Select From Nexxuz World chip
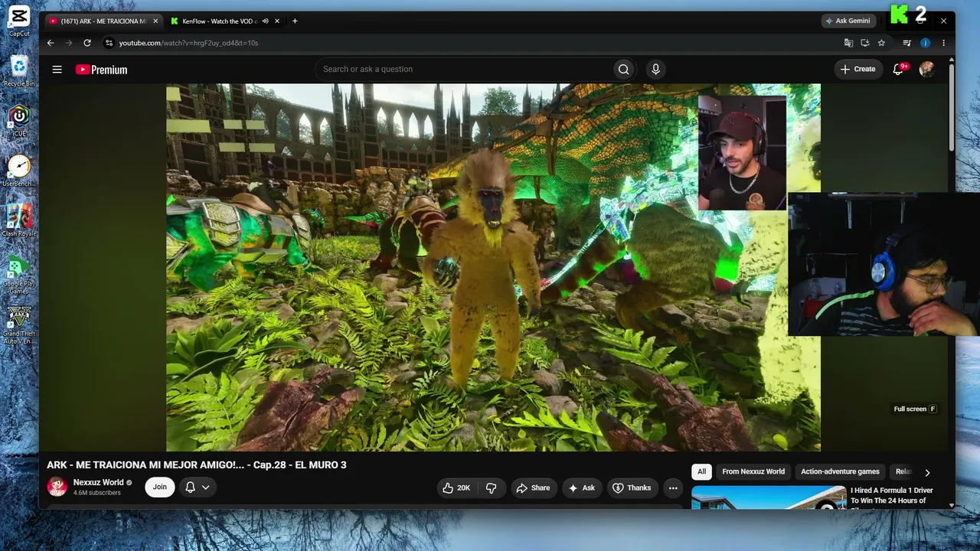The height and width of the screenshot is (551, 980). [753, 472]
